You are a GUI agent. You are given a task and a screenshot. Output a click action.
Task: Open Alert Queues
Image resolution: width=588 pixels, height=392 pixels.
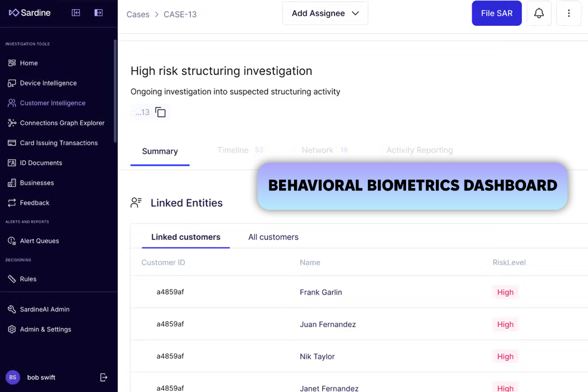40,241
